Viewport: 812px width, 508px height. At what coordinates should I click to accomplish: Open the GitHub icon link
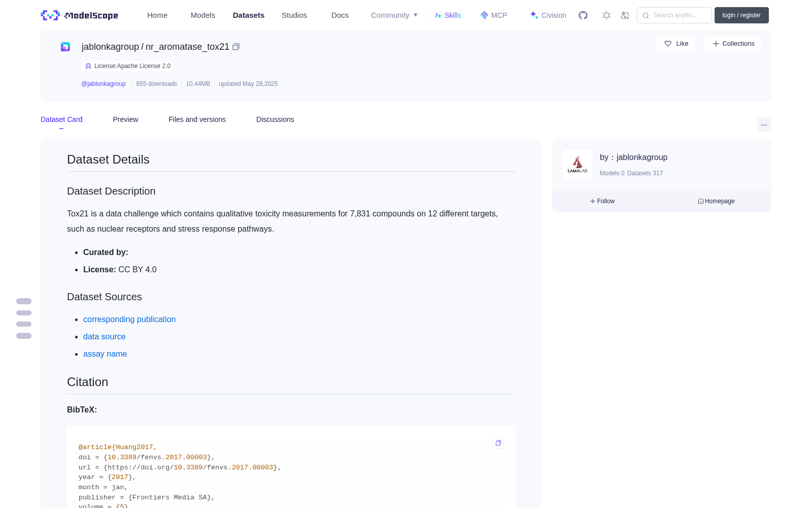(583, 15)
